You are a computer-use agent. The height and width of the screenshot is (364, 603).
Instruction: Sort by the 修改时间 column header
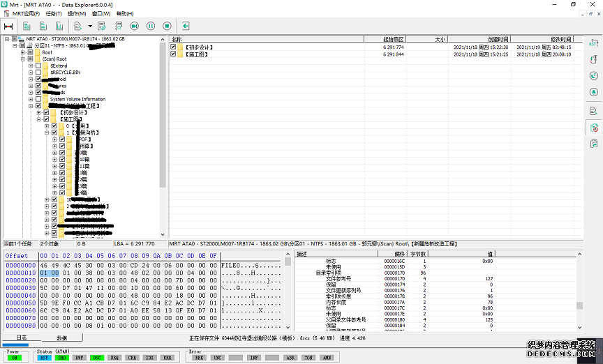[x=542, y=39]
